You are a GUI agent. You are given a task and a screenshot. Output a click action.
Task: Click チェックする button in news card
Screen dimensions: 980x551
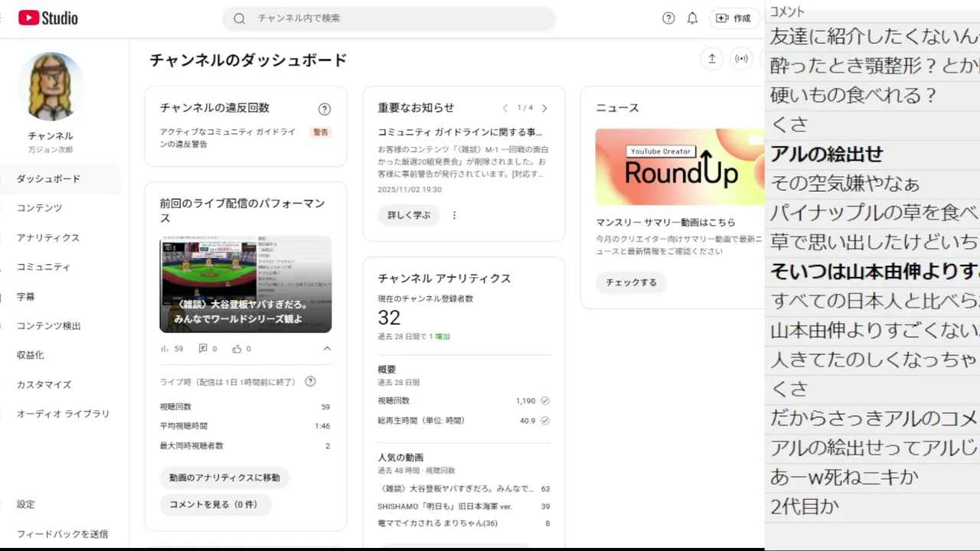click(631, 282)
